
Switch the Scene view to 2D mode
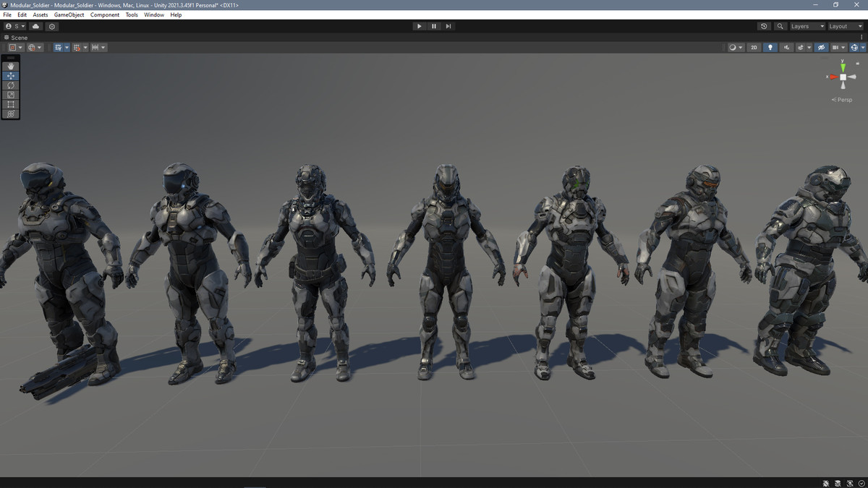(x=754, y=47)
